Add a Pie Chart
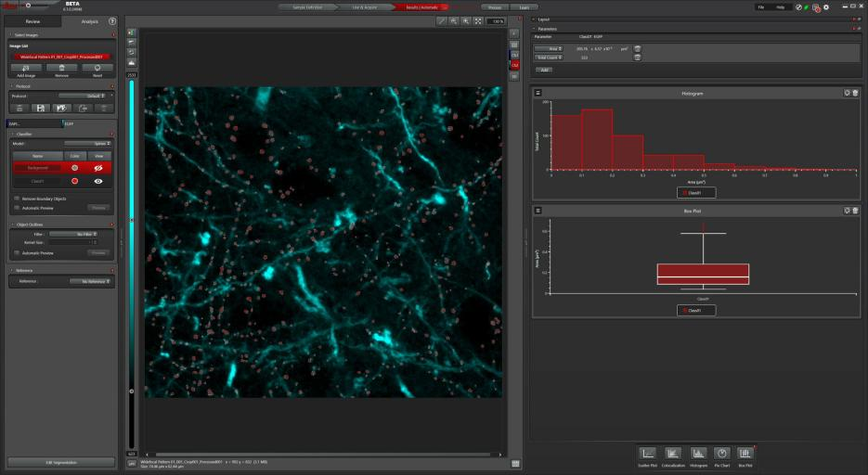868x475 pixels. pos(722,454)
